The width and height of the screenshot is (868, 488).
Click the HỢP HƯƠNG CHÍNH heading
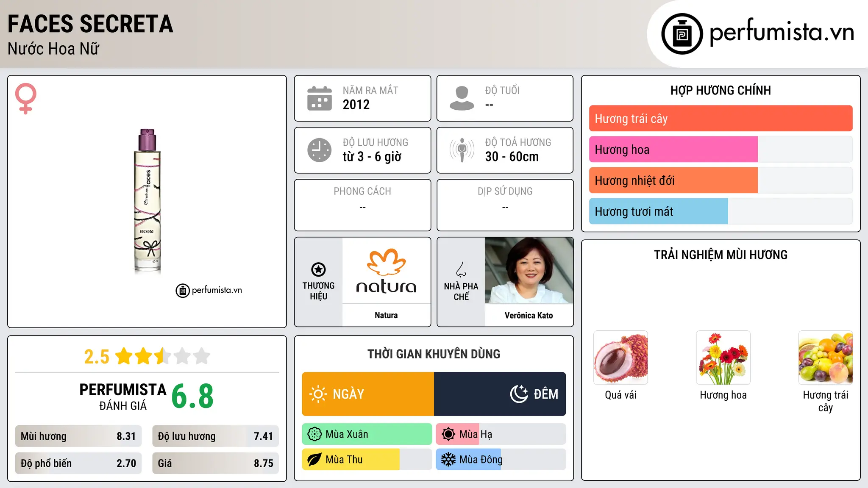(x=721, y=90)
